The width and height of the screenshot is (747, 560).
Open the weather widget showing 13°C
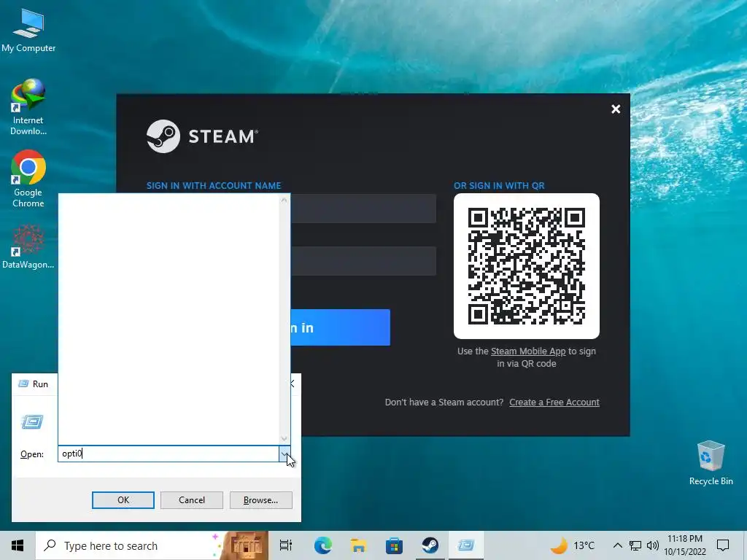click(x=573, y=545)
